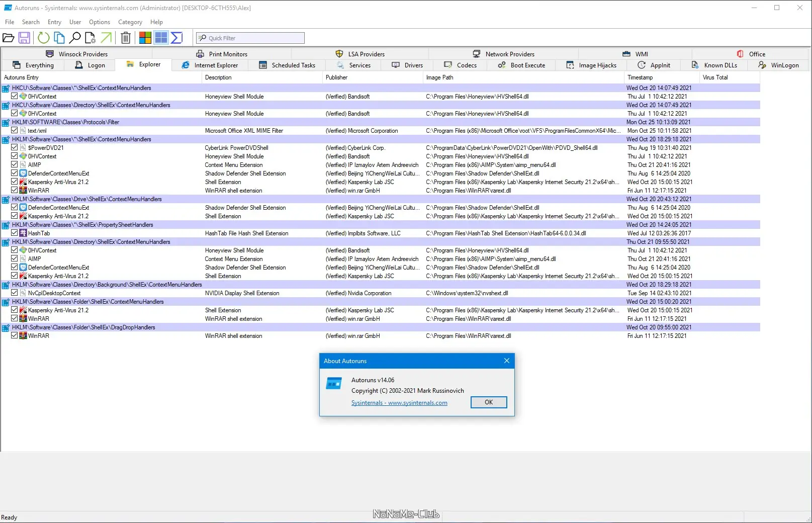Image resolution: width=812 pixels, height=523 pixels.
Task: Select the HashTab File Hash Shell Extension description
Action: pos(247,233)
